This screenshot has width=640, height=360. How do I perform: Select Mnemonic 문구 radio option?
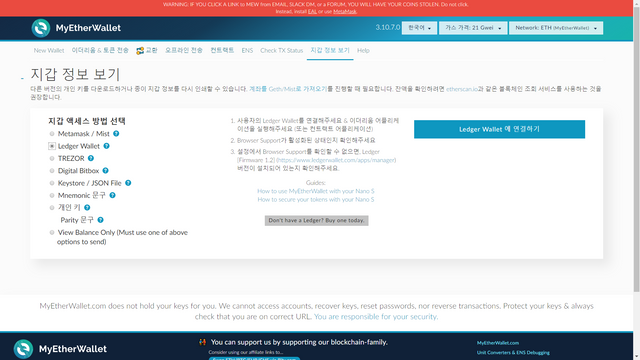(x=52, y=195)
